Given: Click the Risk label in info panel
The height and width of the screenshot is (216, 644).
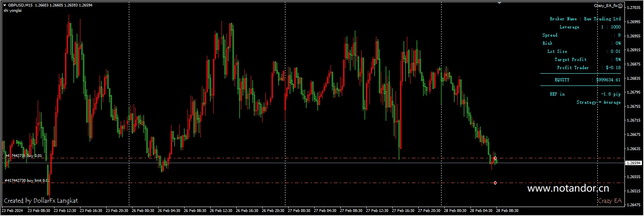Looking at the screenshot, I should click(x=547, y=43).
